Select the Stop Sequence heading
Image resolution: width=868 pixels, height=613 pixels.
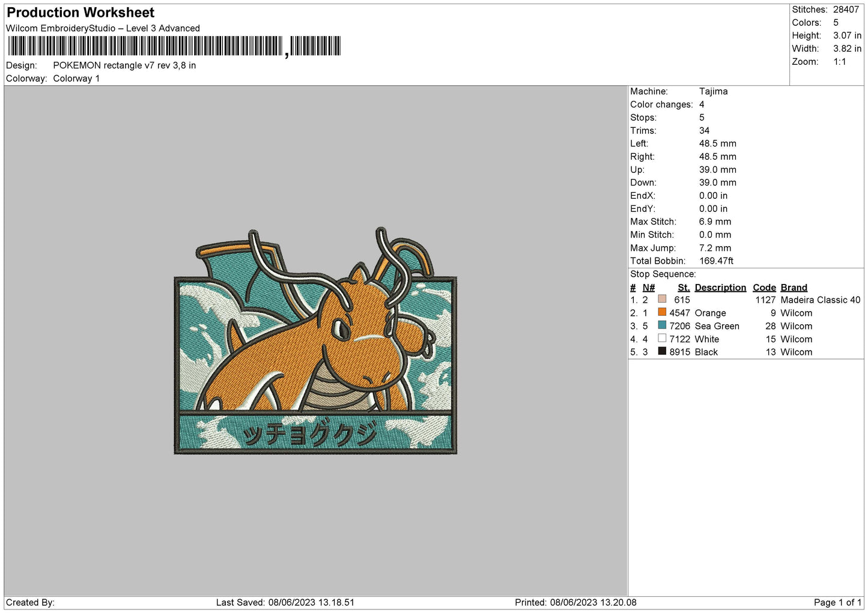[x=663, y=274]
